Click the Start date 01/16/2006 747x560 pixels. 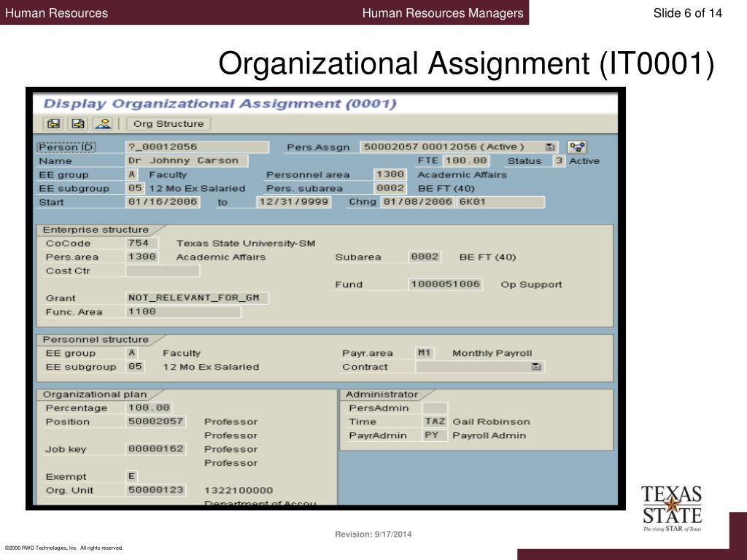click(x=163, y=202)
